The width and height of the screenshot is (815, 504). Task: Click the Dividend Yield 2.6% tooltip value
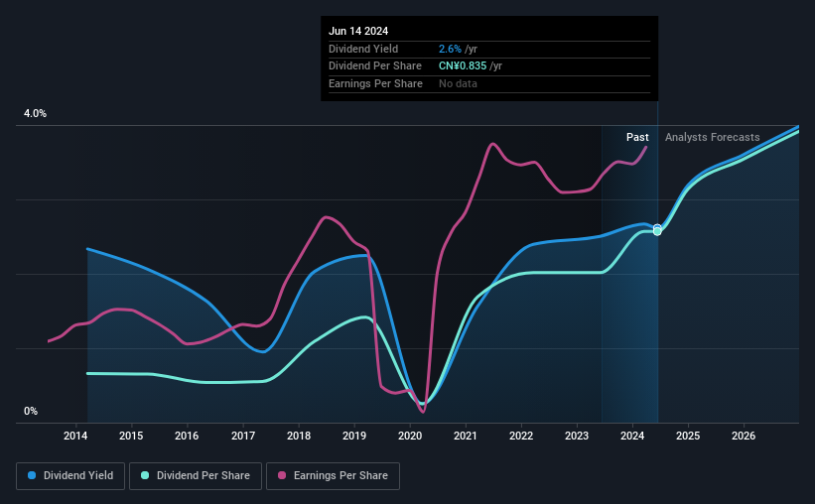[x=450, y=49]
